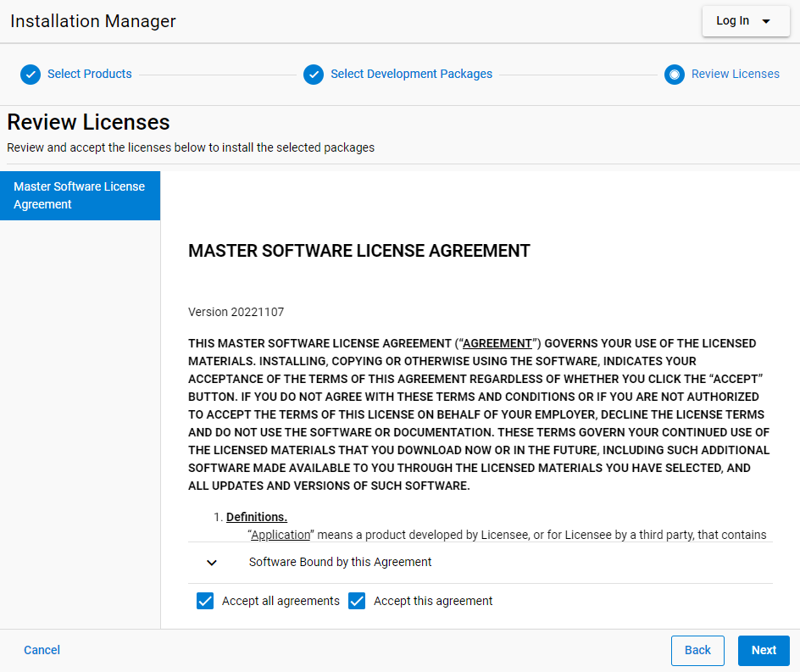This screenshot has width=800, height=672.
Task: Click the Review Licenses step indicator icon
Action: tap(675, 75)
